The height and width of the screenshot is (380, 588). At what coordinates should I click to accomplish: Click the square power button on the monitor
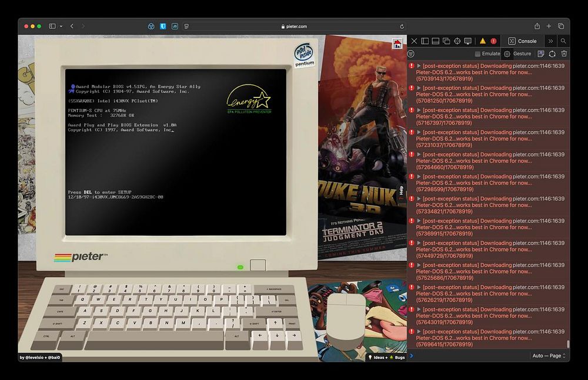258,265
